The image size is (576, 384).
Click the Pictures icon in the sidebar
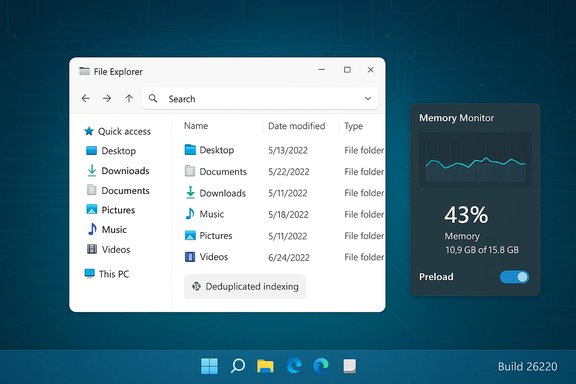tap(91, 209)
